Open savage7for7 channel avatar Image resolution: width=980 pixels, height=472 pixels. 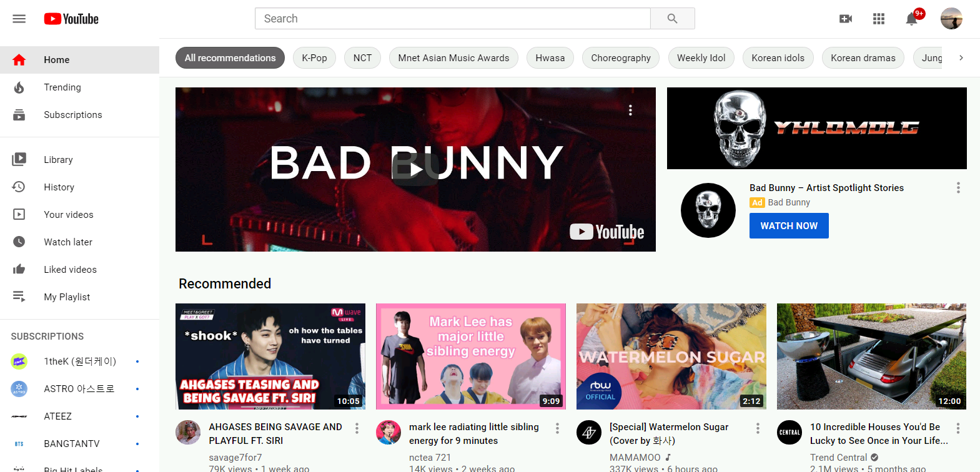[x=188, y=432]
